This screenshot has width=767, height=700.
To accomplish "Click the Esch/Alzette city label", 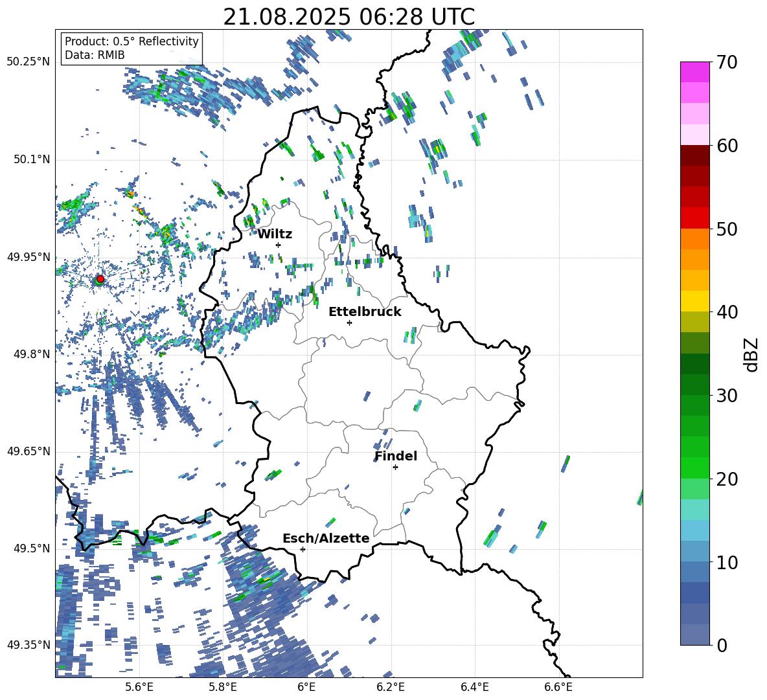I will coord(326,538).
